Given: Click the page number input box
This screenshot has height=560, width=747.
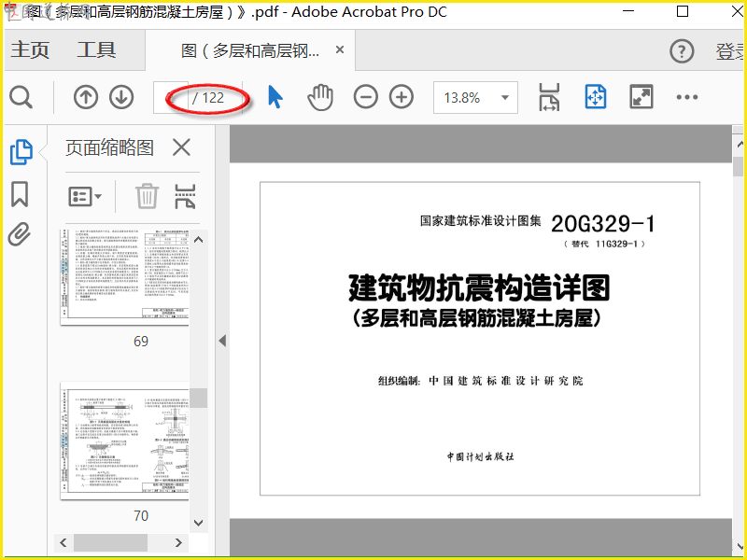Looking at the screenshot, I should (x=171, y=98).
